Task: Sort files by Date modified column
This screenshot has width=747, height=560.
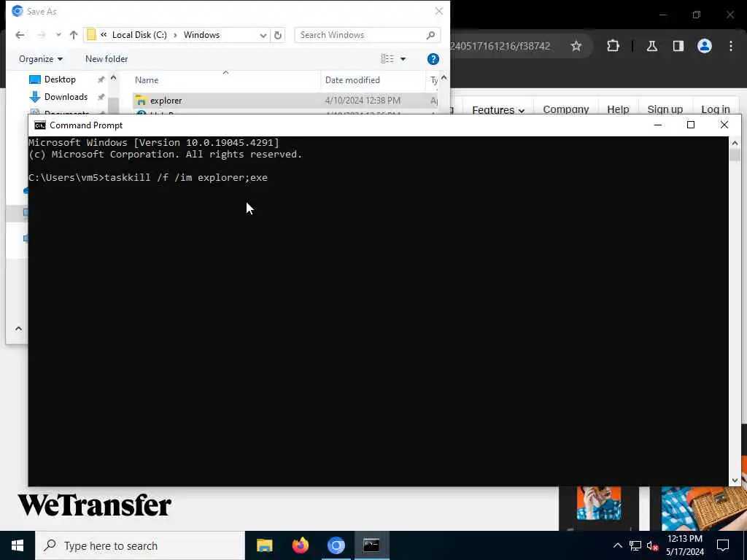Action: tap(352, 80)
